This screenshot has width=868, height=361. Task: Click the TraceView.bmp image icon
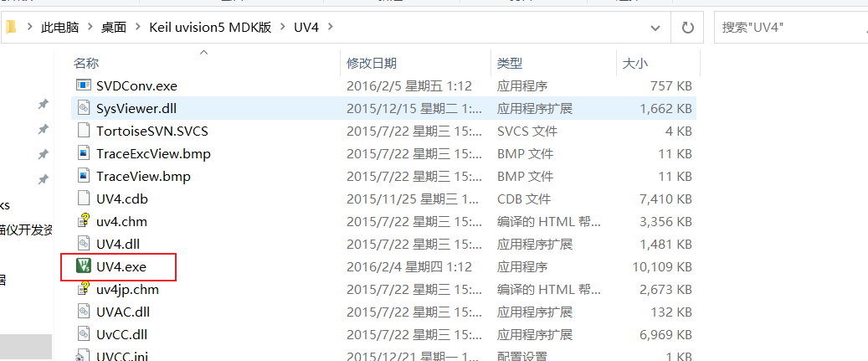83,176
